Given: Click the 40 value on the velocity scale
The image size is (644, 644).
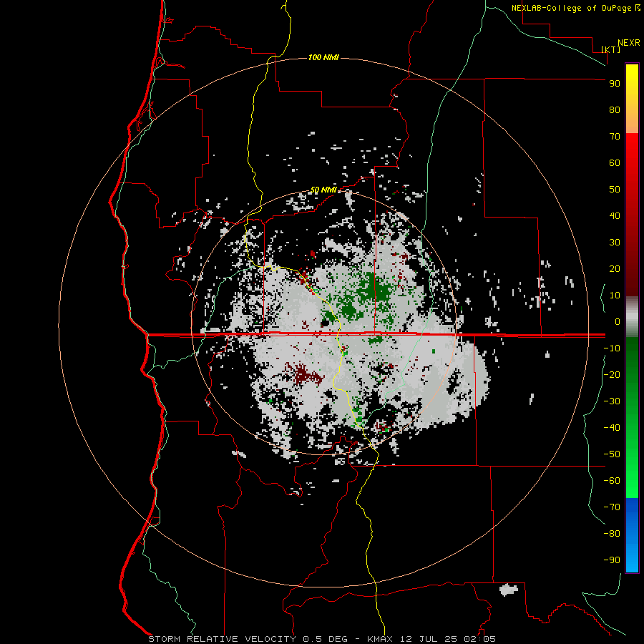Looking at the screenshot, I should (x=615, y=215).
